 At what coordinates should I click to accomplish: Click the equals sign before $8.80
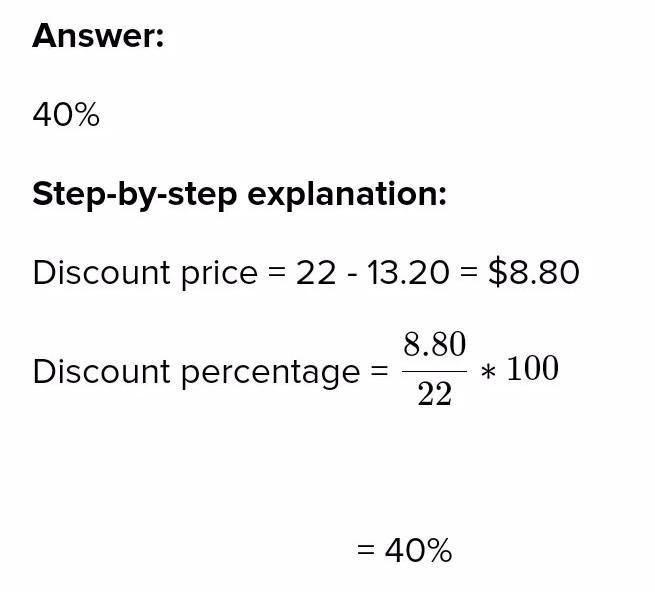[469, 272]
